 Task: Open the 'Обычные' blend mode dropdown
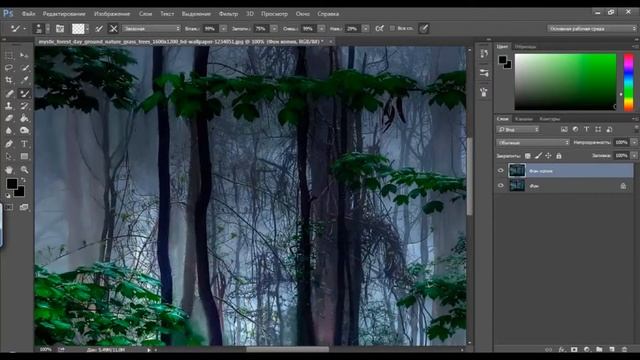533,142
